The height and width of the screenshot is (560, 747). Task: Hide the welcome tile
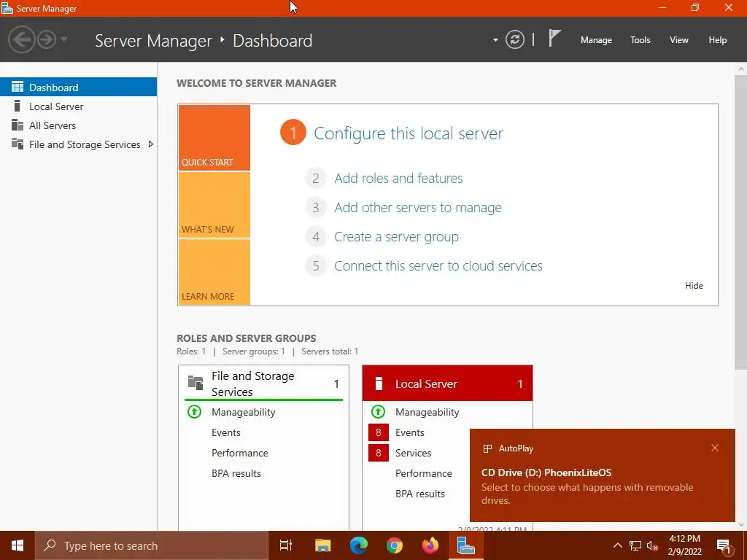pos(694,286)
